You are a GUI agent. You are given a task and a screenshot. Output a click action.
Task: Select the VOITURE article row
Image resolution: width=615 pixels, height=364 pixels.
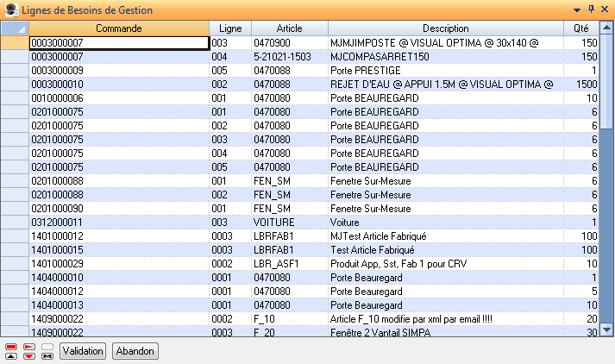pyautogui.click(x=289, y=222)
